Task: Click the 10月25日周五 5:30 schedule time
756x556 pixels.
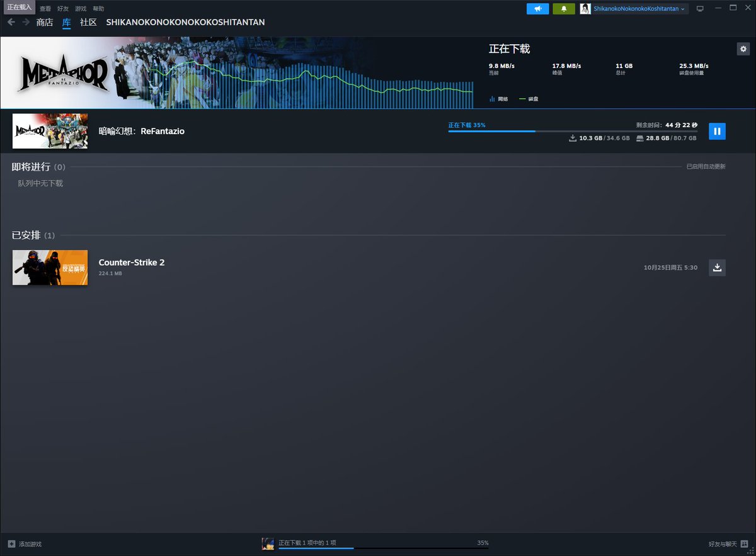Action: [670, 268]
